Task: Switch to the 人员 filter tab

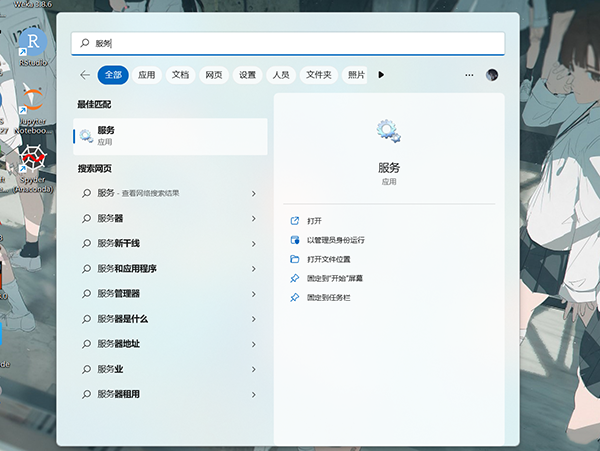Action: coord(281,75)
